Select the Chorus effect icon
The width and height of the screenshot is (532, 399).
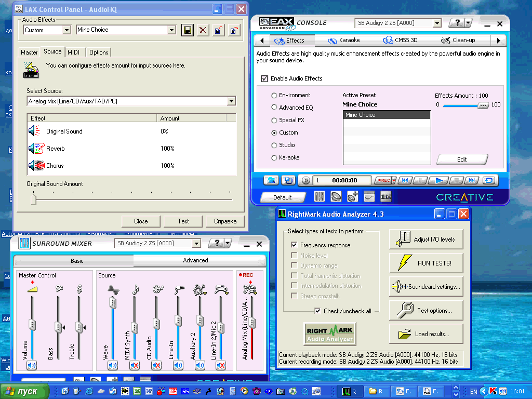[36, 166]
